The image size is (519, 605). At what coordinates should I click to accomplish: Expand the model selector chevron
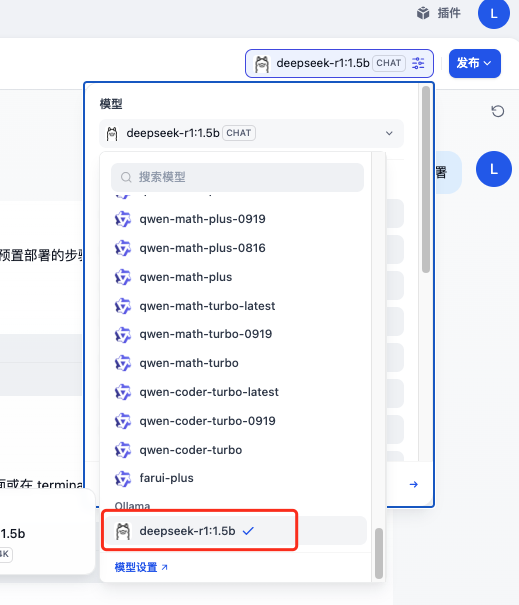[x=389, y=134]
